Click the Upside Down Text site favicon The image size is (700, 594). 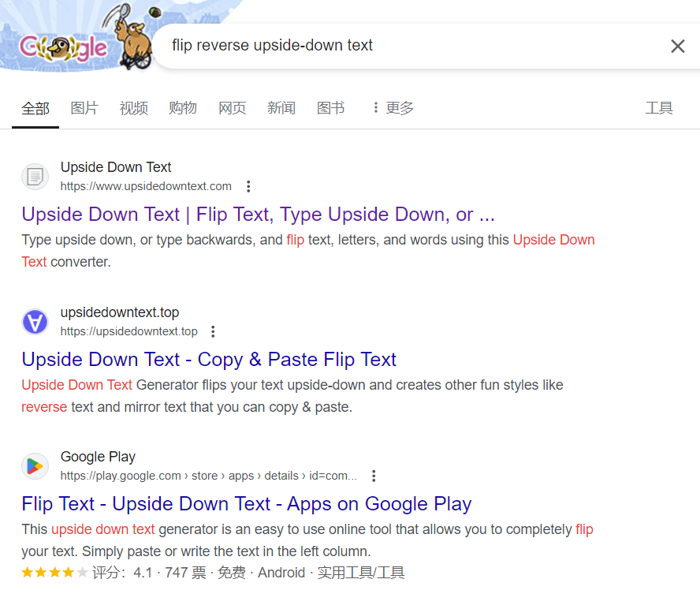35,177
